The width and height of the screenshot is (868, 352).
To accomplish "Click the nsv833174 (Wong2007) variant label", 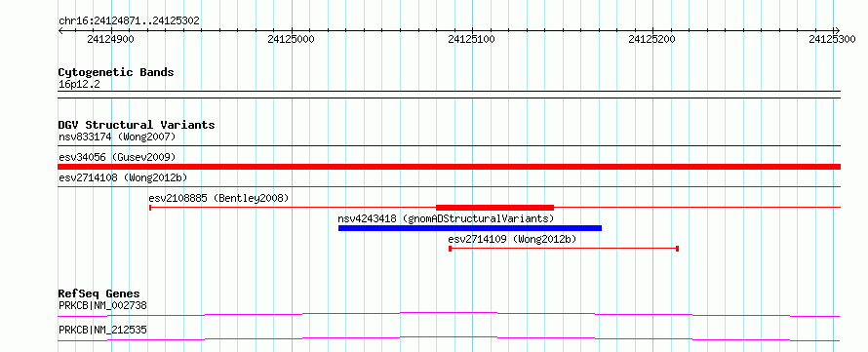I will (117, 137).
